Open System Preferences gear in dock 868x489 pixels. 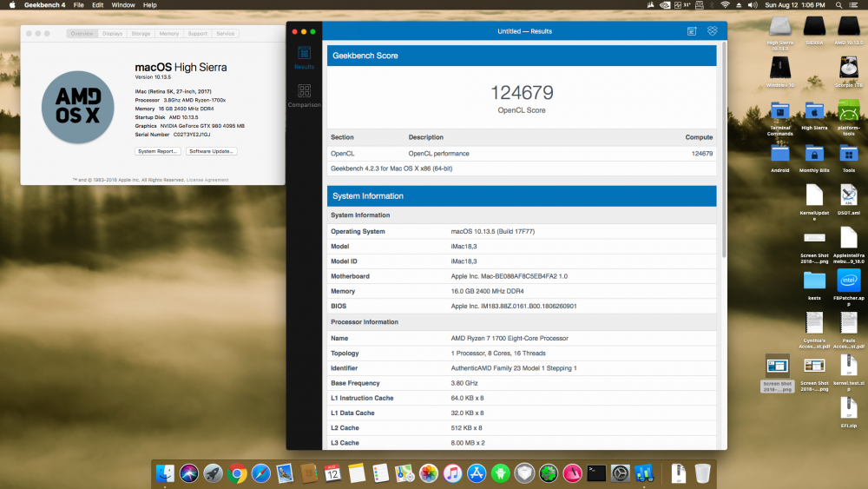pyautogui.click(x=620, y=473)
